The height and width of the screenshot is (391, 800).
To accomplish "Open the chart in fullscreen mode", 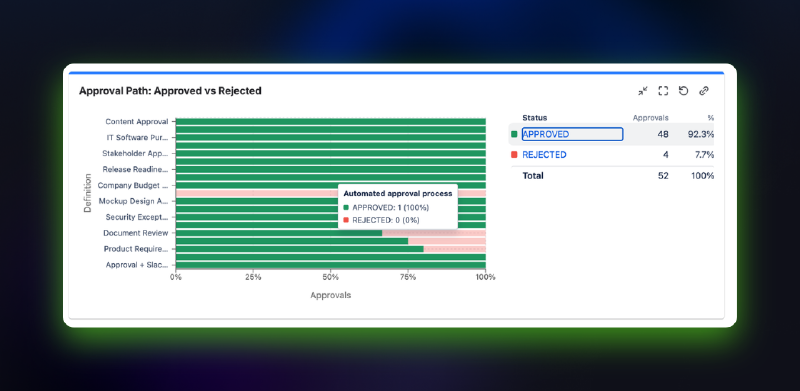I will click(x=663, y=91).
